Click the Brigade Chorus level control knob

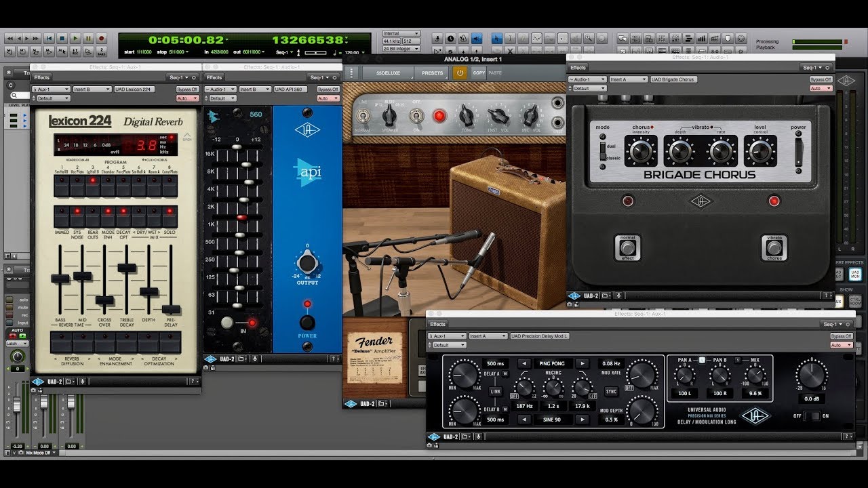click(760, 150)
